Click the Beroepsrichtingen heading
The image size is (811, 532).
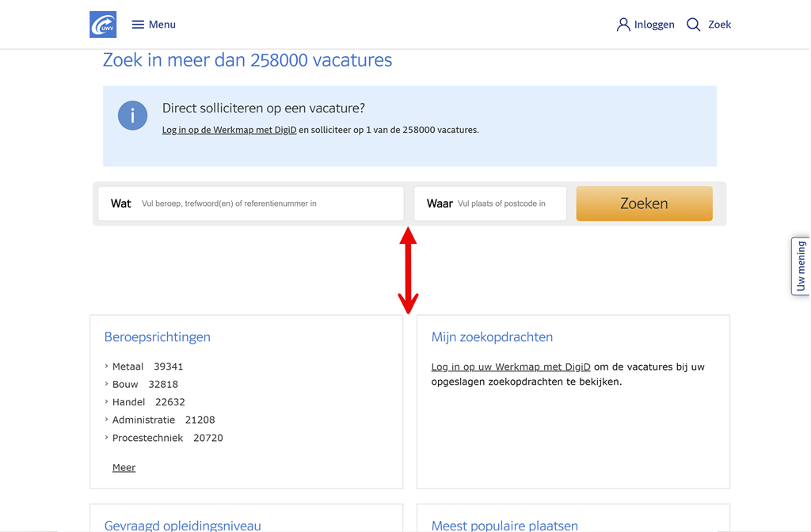[x=157, y=336]
